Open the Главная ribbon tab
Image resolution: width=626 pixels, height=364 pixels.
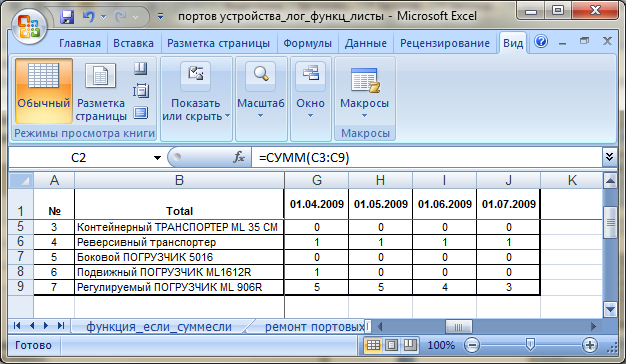80,43
